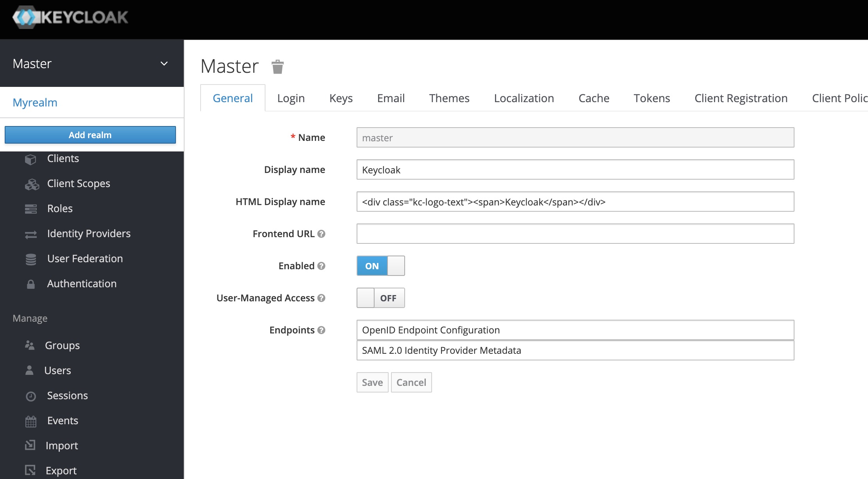Open the Localization tab

coord(524,98)
